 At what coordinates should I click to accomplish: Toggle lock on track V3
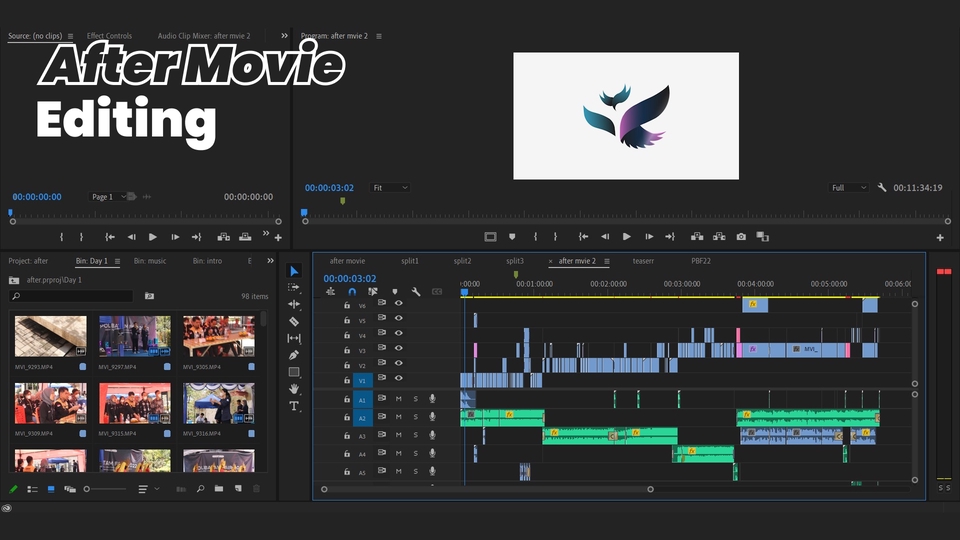coord(347,350)
